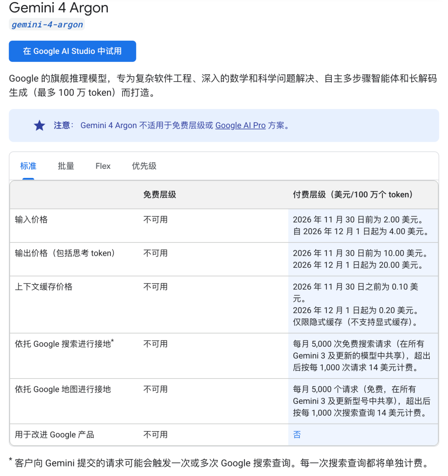
Task: Click the 输入价格 row label
Action: tap(31, 219)
